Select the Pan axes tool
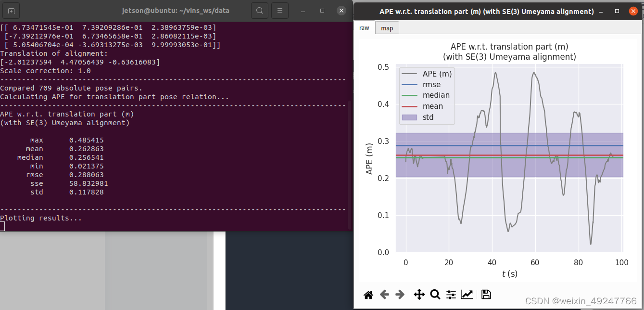 419,295
